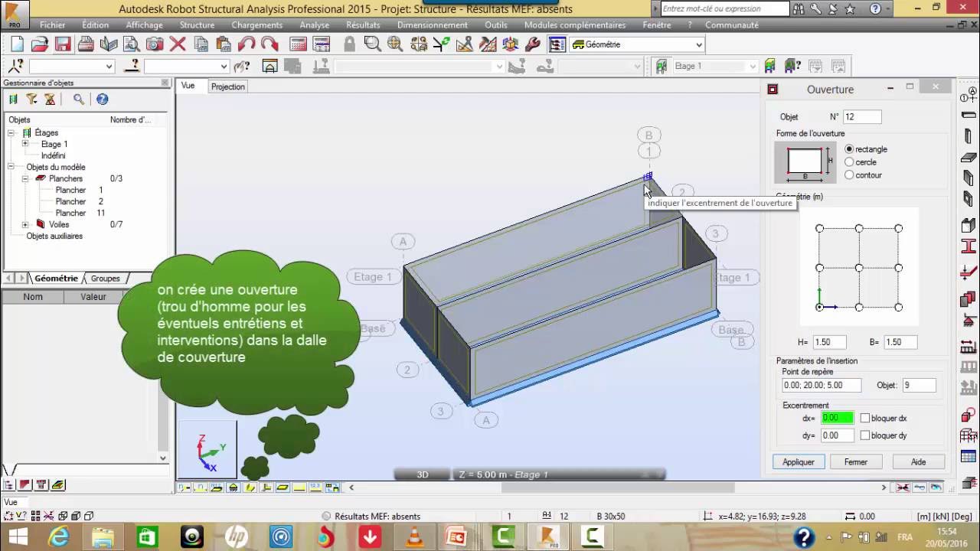Select the I-beam section icon on right toolbar
This screenshot has width=980, height=551.
pyautogui.click(x=969, y=246)
